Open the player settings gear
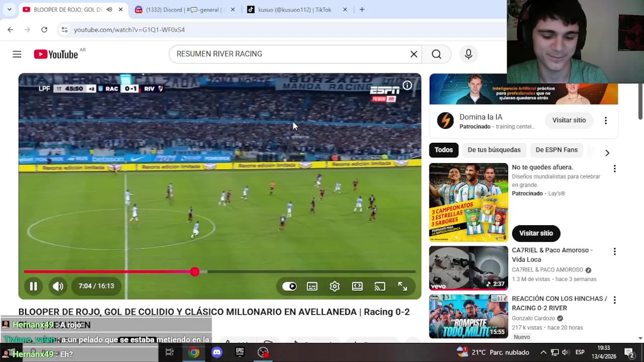The height and width of the screenshot is (362, 644). click(335, 286)
